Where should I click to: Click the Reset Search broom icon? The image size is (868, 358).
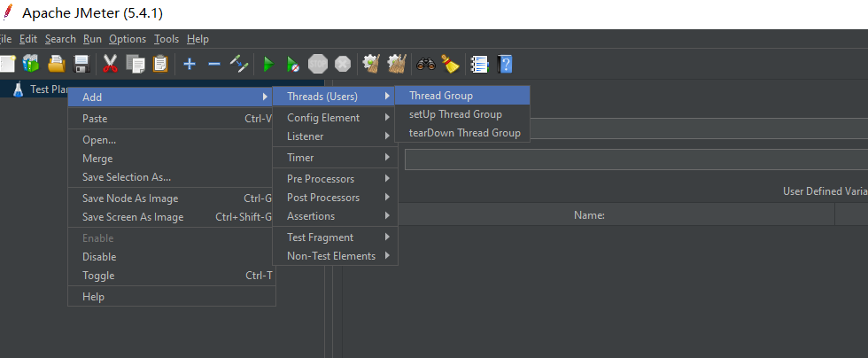pyautogui.click(x=451, y=64)
